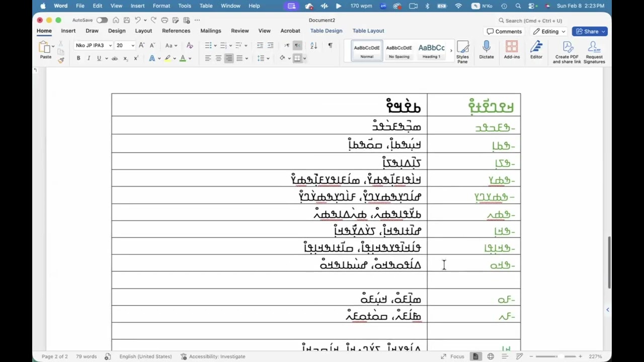Image resolution: width=644 pixels, height=362 pixels.
Task: Increase indent in the ribbon
Action: 270,45
